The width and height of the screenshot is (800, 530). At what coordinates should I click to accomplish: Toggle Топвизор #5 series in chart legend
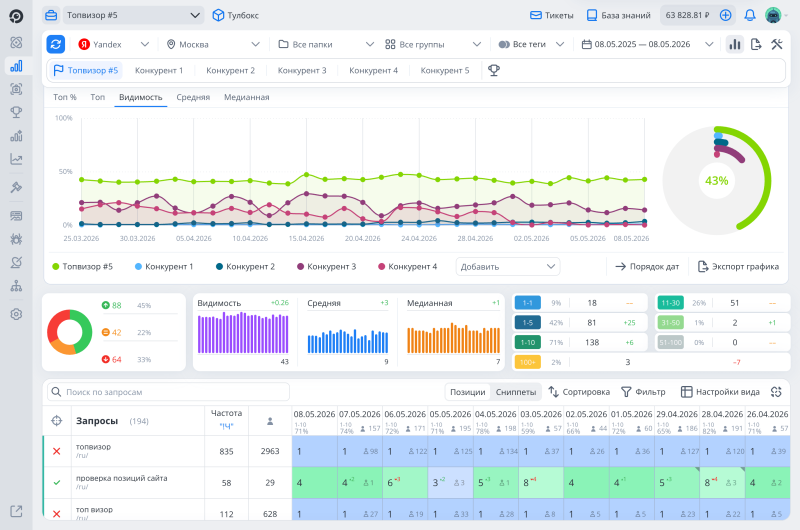pos(82,266)
